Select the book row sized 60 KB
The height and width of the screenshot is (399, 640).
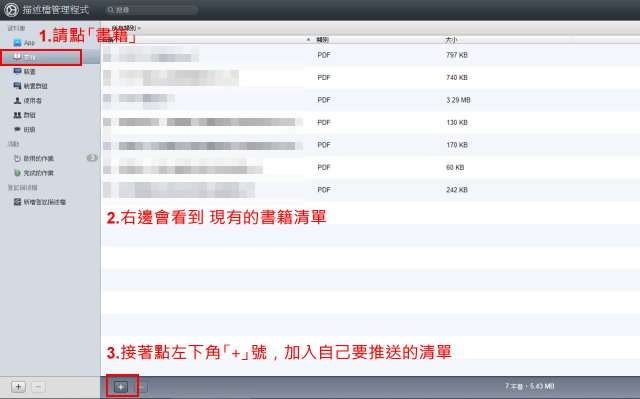370,167
